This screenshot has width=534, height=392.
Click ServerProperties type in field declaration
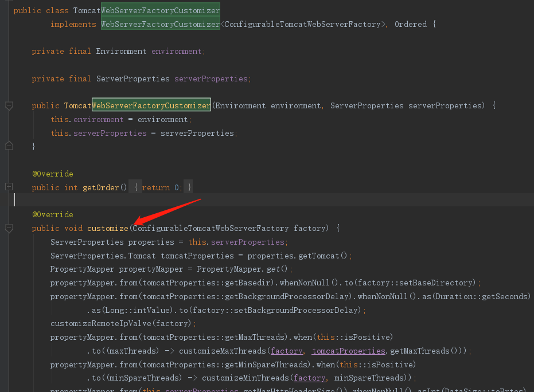(x=133, y=79)
